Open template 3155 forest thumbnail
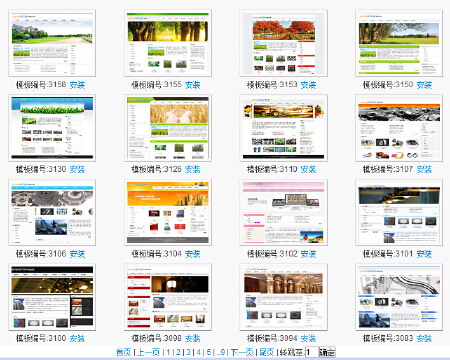450x360 pixels. click(x=168, y=43)
